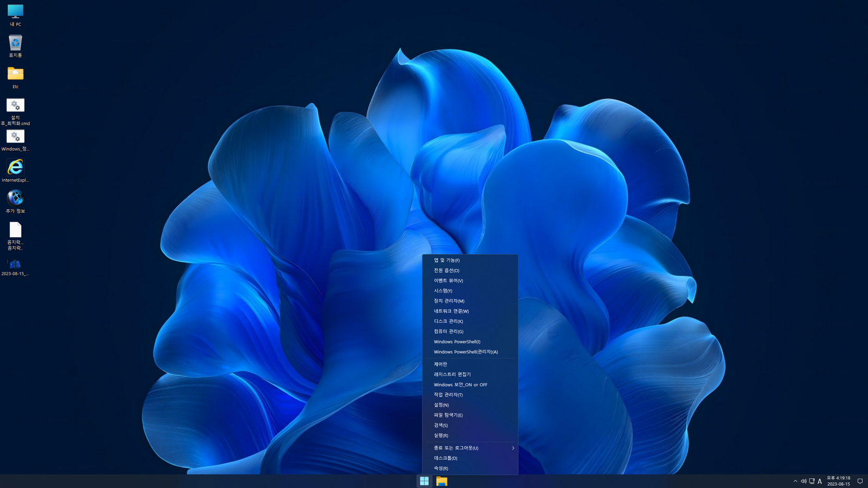Viewport: 868px width, 488px height.
Task: Launch Windows PowerShell(I) from menu
Action: [470, 341]
